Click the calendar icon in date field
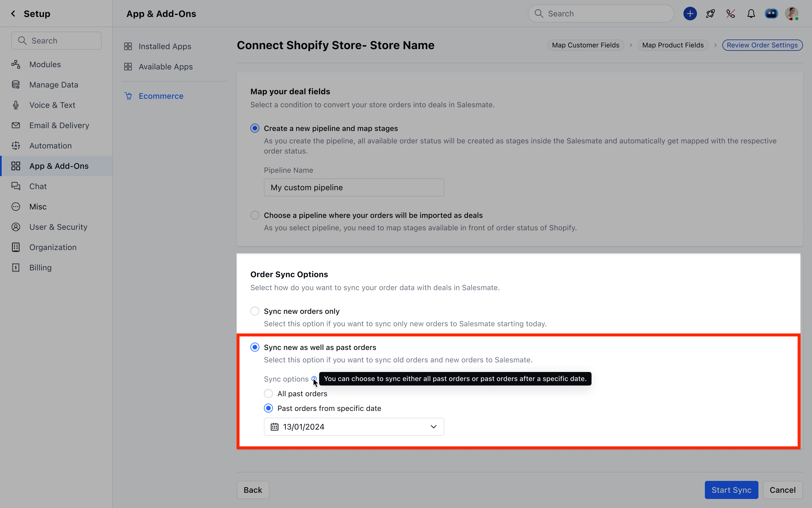The height and width of the screenshot is (508, 812). tap(274, 427)
